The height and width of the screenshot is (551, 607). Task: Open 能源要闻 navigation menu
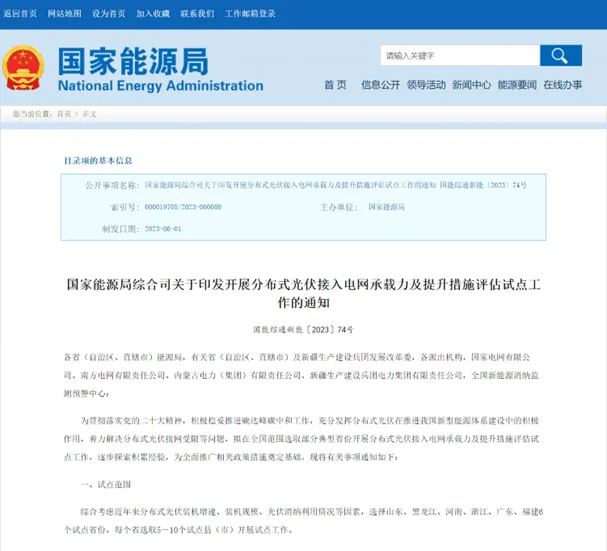(517, 85)
